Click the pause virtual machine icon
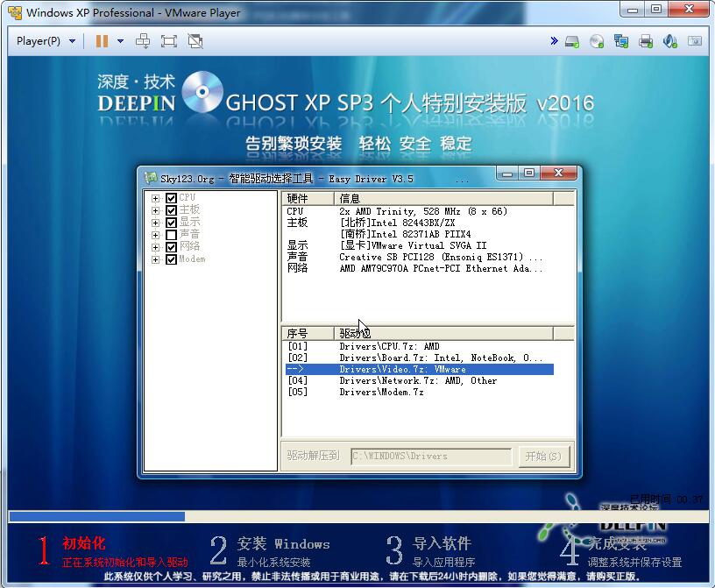 click(x=102, y=41)
